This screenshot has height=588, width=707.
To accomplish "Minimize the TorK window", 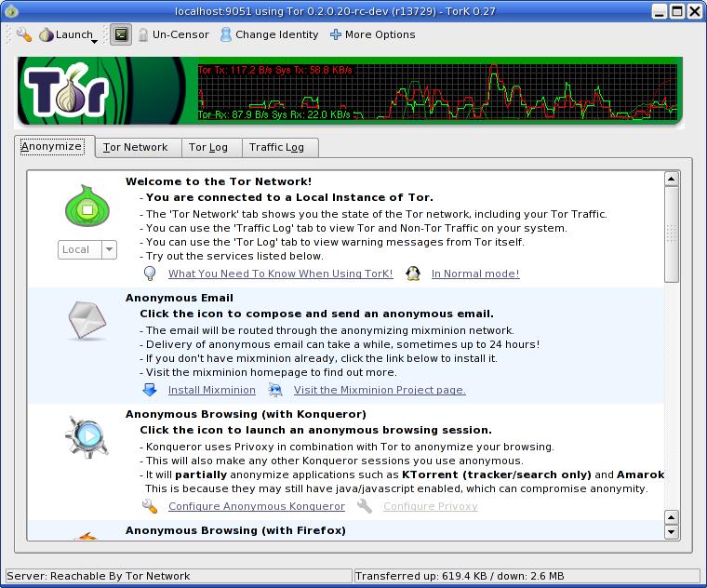I will click(x=660, y=11).
